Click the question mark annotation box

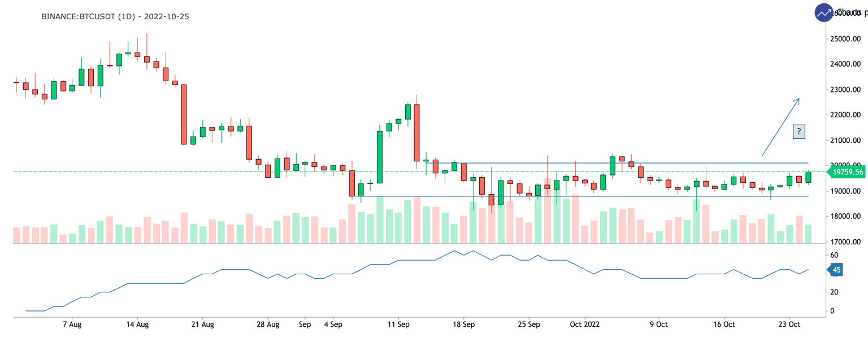799,131
